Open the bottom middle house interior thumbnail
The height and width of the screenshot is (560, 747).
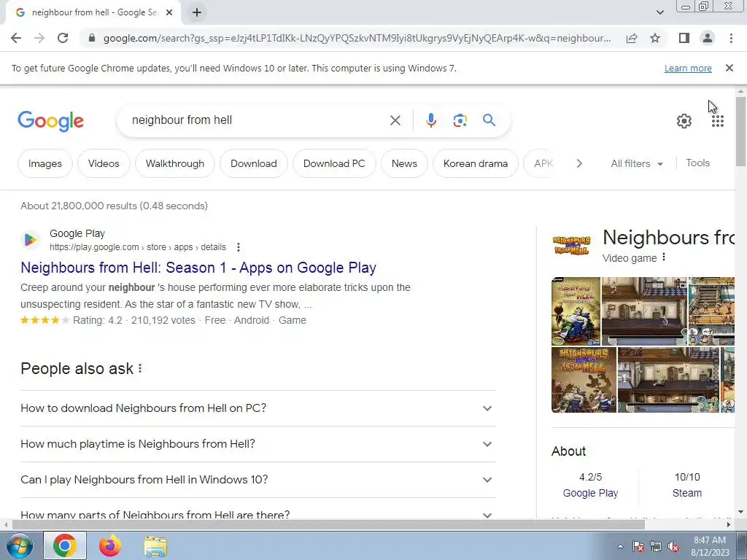pyautogui.click(x=668, y=379)
